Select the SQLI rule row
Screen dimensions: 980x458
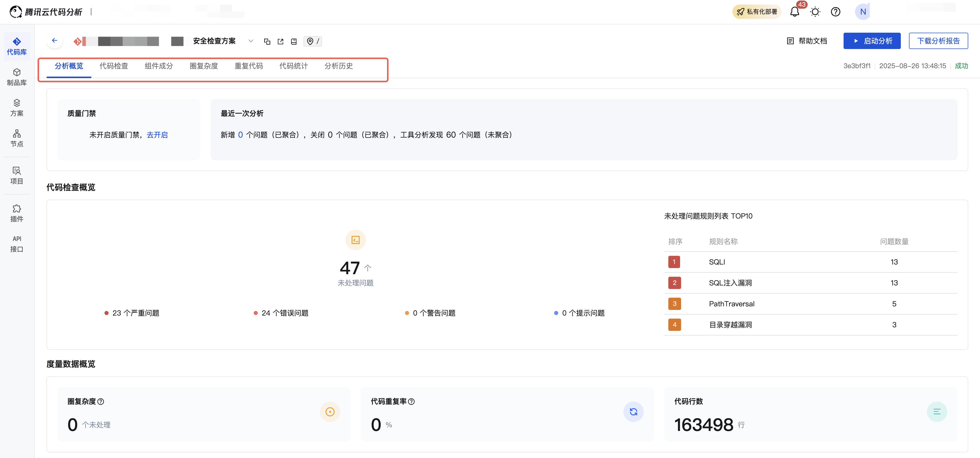click(810, 262)
